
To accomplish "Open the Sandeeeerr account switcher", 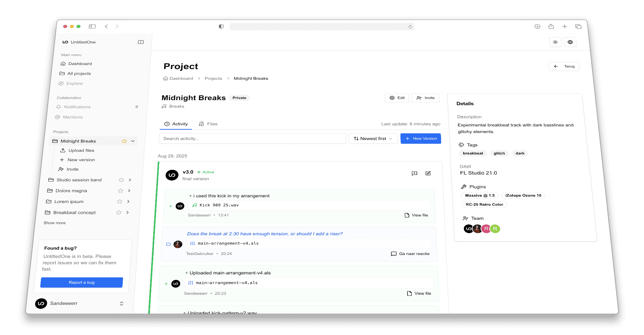I will click(121, 303).
